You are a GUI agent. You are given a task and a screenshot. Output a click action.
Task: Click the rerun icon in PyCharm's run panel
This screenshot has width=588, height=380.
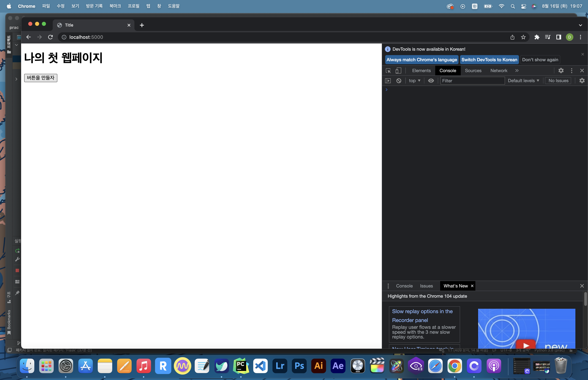pyautogui.click(x=17, y=251)
